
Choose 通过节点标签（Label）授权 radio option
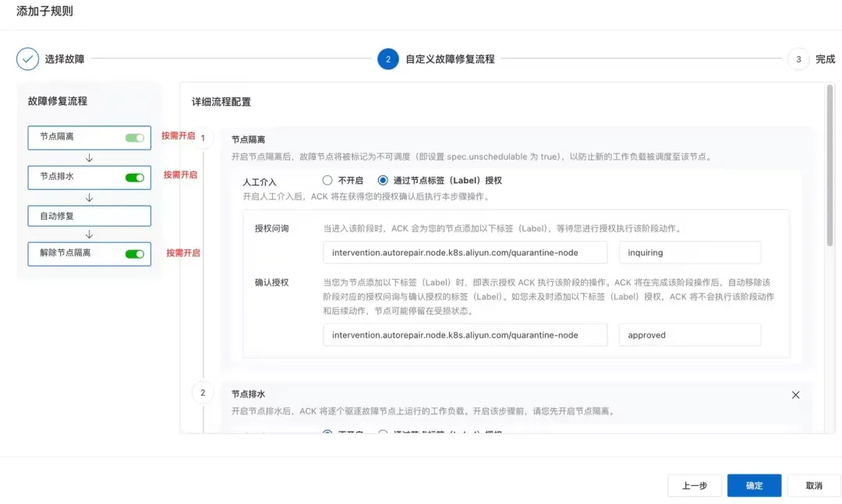point(382,181)
